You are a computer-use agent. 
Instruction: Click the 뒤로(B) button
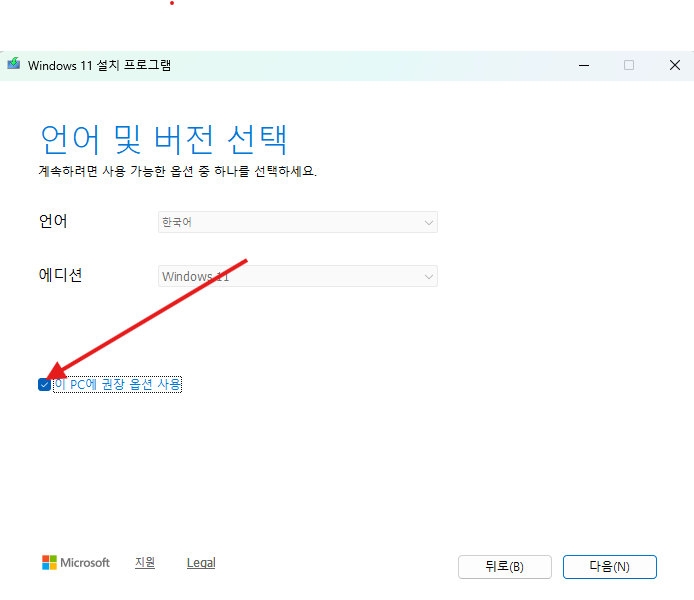tap(505, 566)
